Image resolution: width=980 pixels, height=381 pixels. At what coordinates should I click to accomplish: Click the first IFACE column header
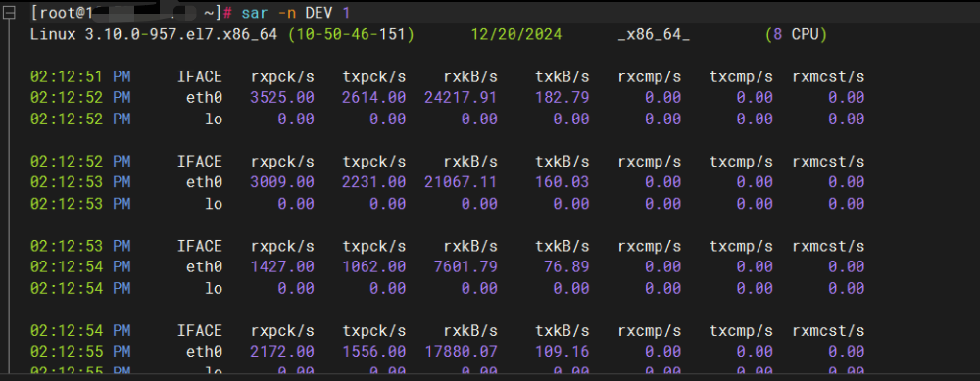(x=199, y=76)
